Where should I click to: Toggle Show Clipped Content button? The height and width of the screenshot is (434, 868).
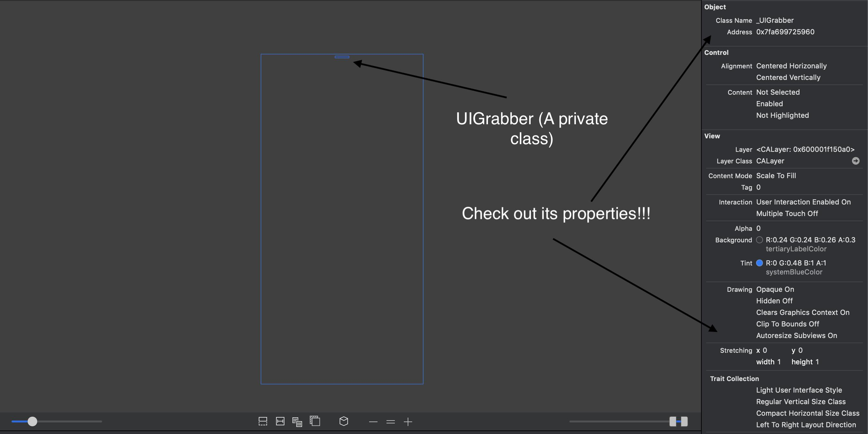tap(263, 421)
